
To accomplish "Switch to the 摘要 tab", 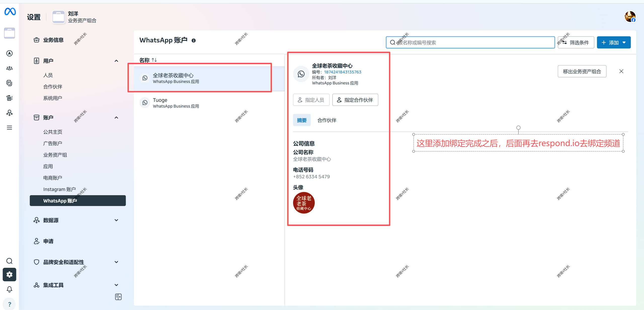I will 302,120.
